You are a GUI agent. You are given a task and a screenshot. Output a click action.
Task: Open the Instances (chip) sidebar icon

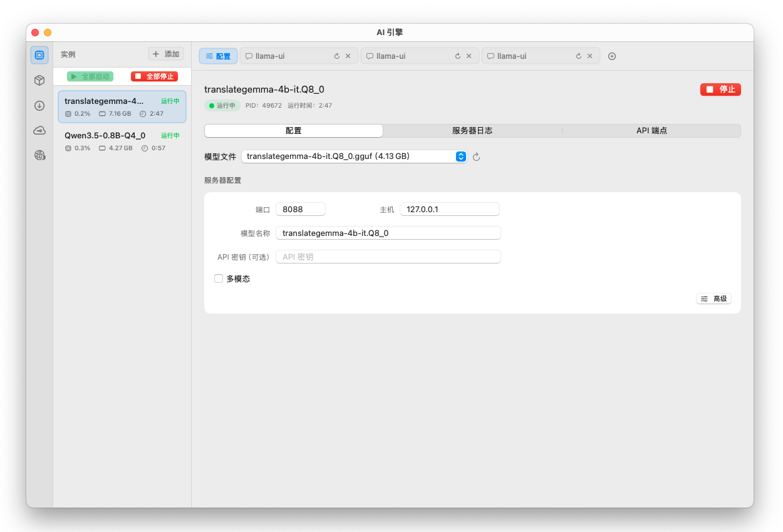click(39, 55)
